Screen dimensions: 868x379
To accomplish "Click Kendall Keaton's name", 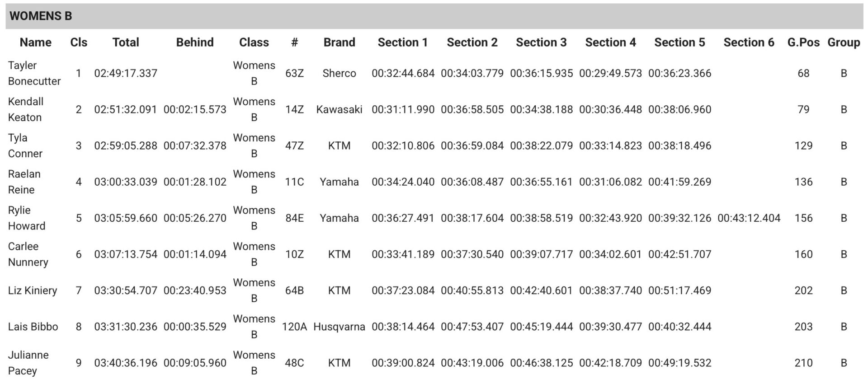I will point(26,109).
